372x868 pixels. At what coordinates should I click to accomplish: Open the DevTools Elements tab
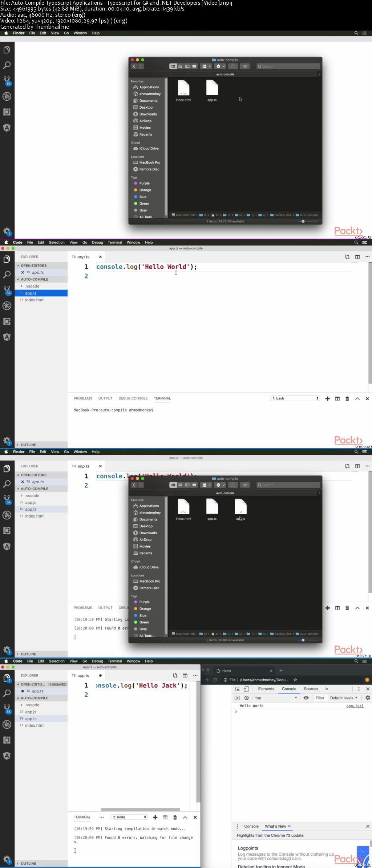(x=266, y=689)
